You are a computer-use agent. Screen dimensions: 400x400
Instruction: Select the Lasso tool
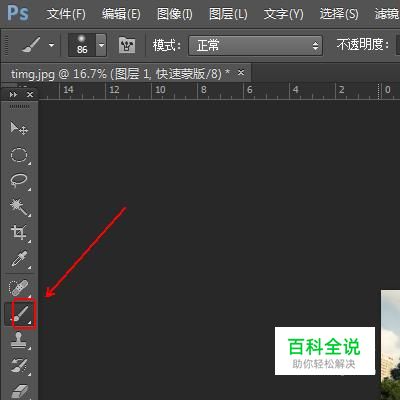coord(19,181)
